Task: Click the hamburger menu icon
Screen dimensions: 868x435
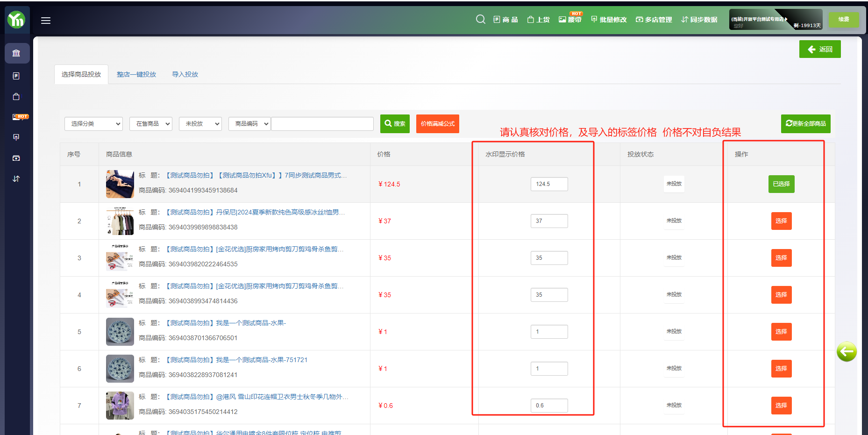Action: click(46, 21)
